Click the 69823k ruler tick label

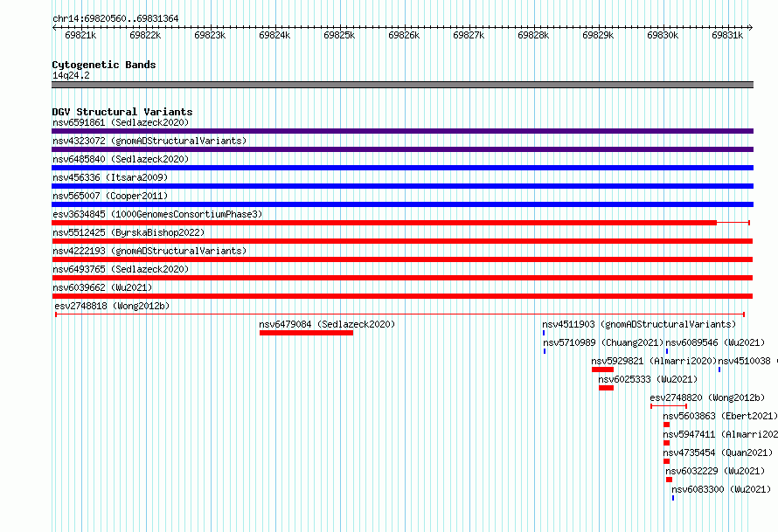(x=210, y=35)
